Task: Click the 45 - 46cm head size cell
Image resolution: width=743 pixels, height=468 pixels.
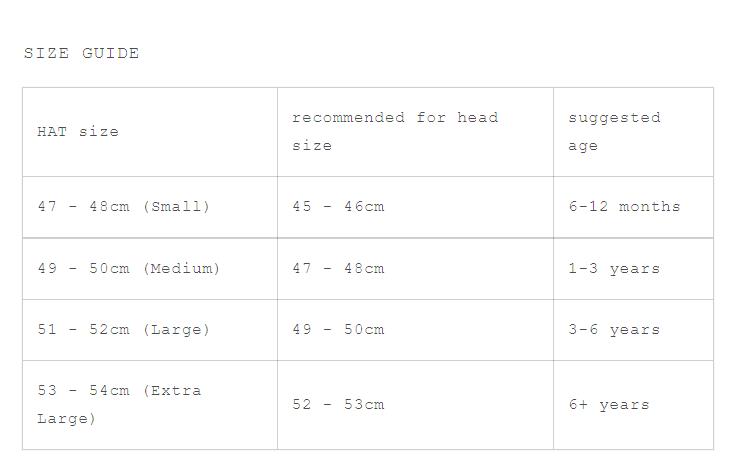Action: click(x=415, y=207)
